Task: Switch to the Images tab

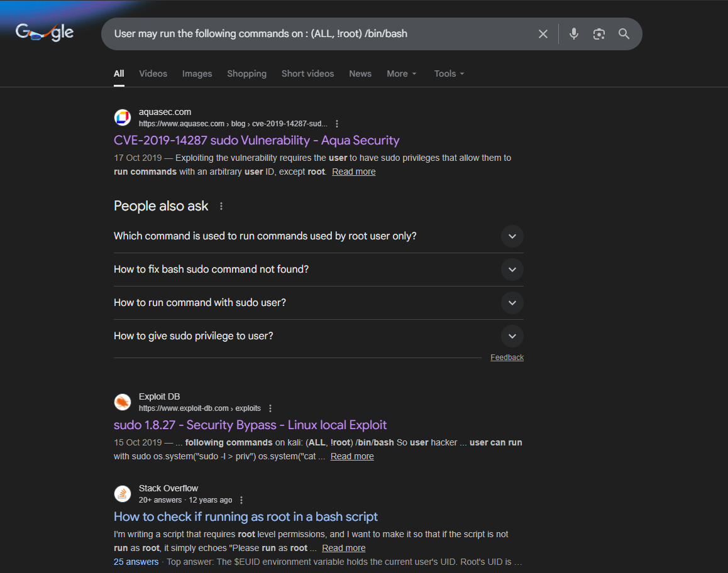Action: [197, 74]
